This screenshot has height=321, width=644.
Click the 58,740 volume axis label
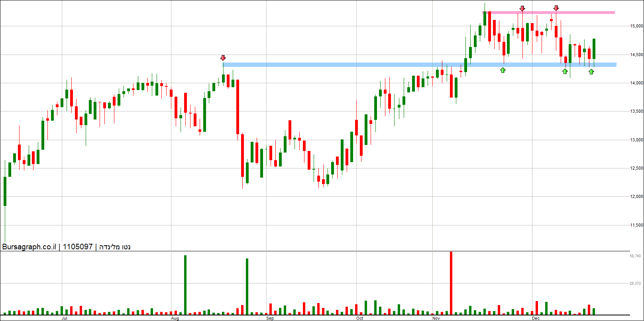(x=635, y=256)
